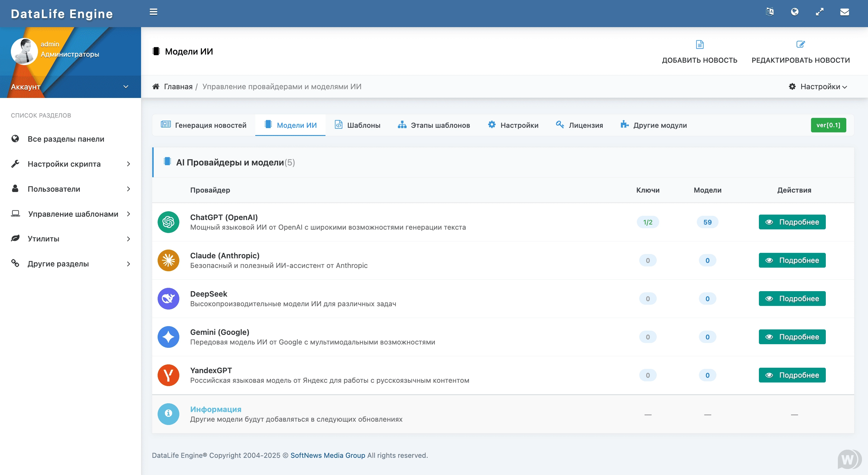Open the Настройки dropdown in breadcrumb bar
This screenshot has height=475, width=868.
(x=818, y=87)
